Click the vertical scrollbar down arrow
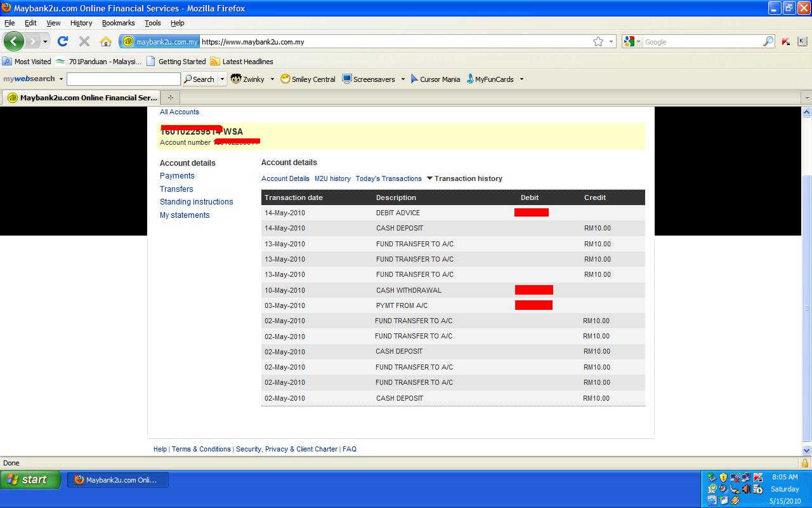The height and width of the screenshot is (508, 812). 807,451
